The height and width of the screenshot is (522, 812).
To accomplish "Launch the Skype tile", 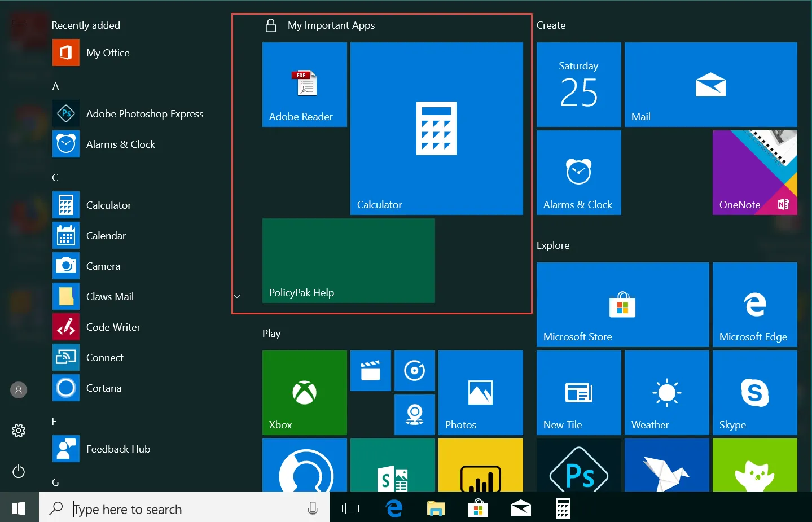I will (x=755, y=393).
